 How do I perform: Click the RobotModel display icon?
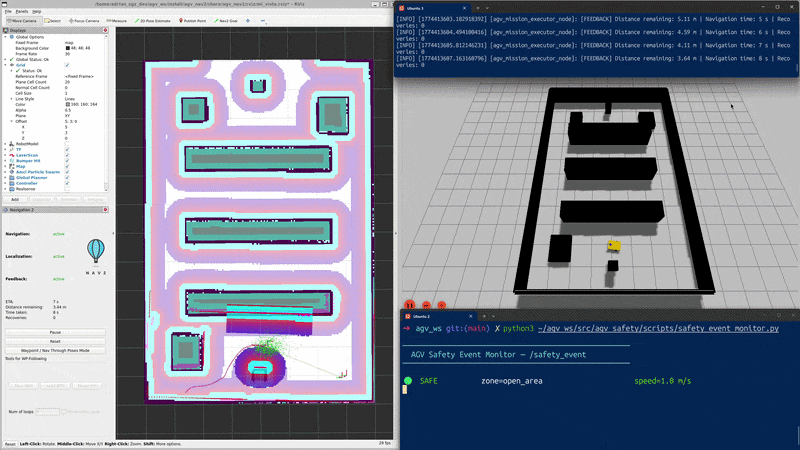[12, 144]
